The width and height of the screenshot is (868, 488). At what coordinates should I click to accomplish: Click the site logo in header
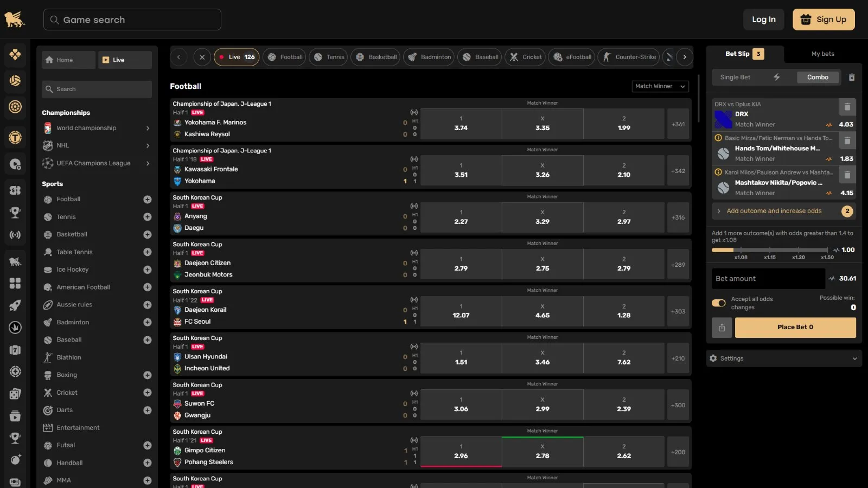[x=15, y=20]
